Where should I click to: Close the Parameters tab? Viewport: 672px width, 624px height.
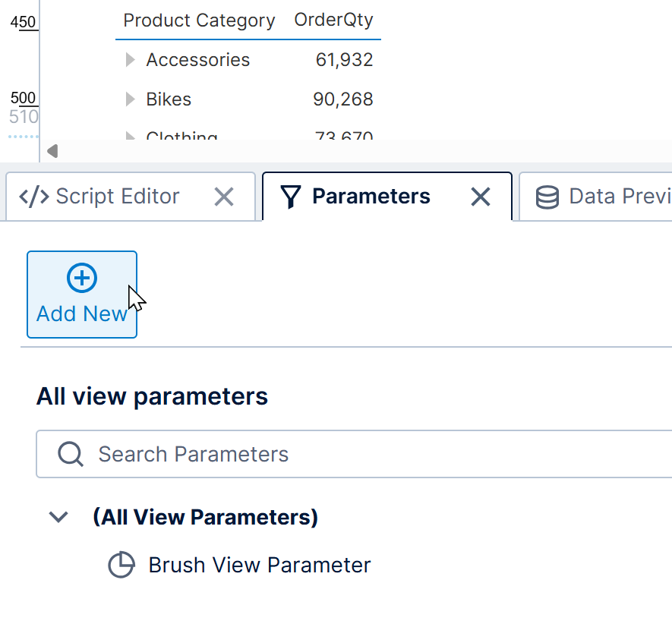pyautogui.click(x=481, y=197)
